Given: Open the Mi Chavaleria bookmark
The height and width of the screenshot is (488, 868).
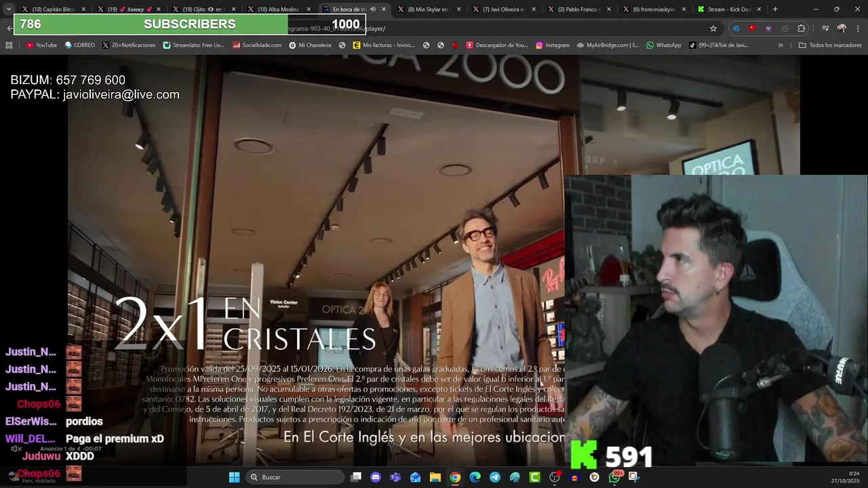Looking at the screenshot, I should tap(310, 45).
